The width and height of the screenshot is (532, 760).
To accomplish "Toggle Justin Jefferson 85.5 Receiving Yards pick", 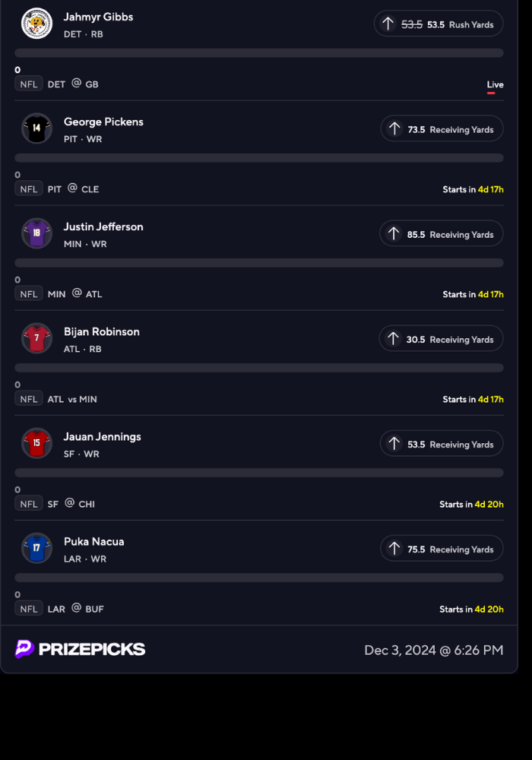I will coord(441,234).
